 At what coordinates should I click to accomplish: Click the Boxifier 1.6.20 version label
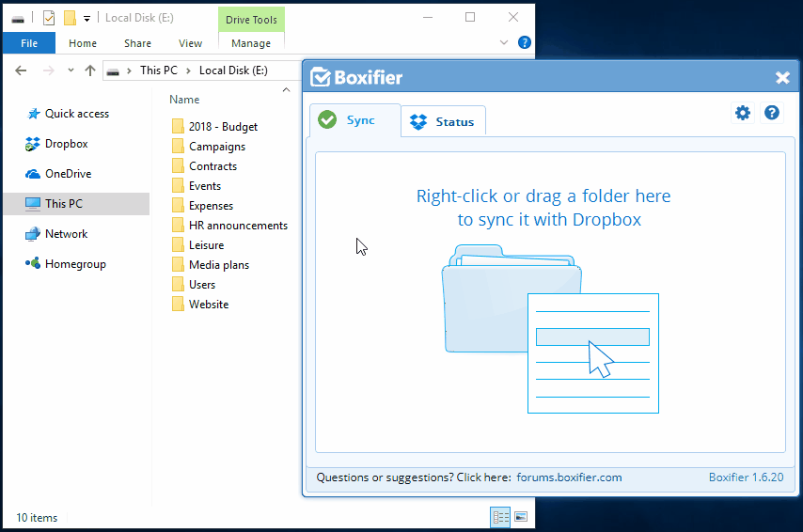pyautogui.click(x=746, y=477)
